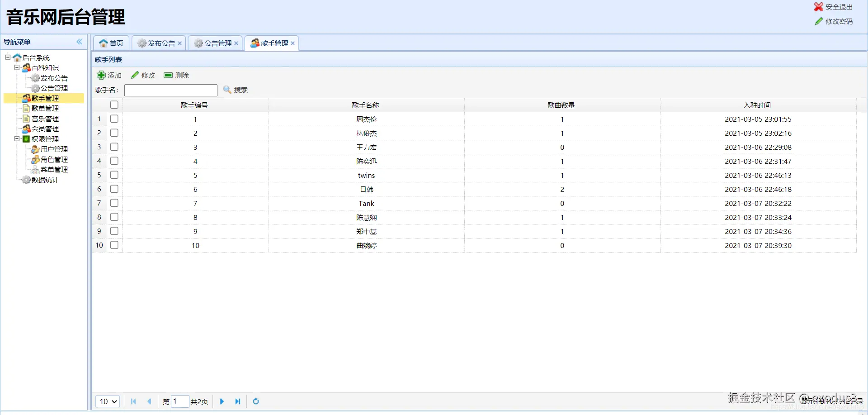Close the 公告管理 tab
The height and width of the screenshot is (415, 868).
236,43
